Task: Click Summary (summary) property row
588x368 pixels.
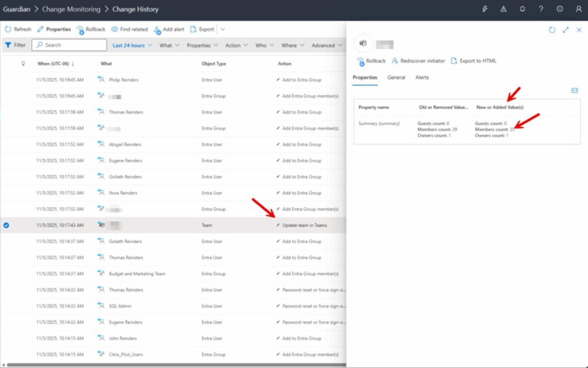Action: 467,130
